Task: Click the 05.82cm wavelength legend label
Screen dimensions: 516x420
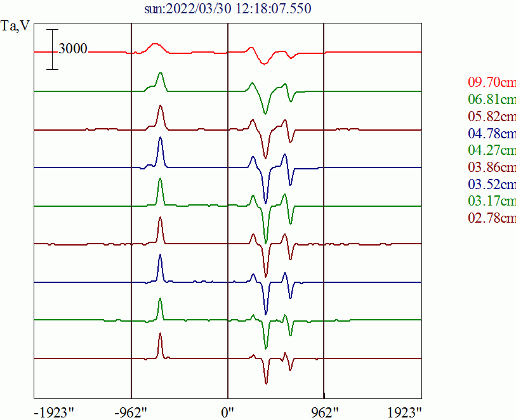Action: coord(492,116)
